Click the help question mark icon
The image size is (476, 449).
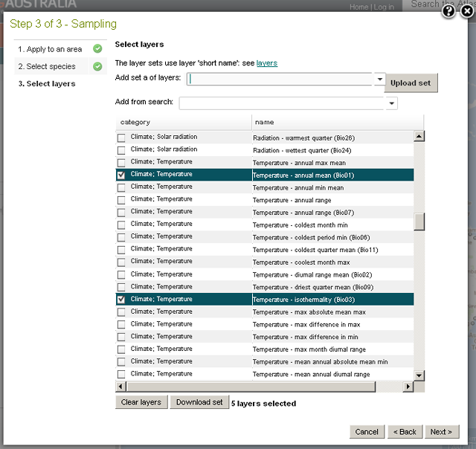click(448, 10)
